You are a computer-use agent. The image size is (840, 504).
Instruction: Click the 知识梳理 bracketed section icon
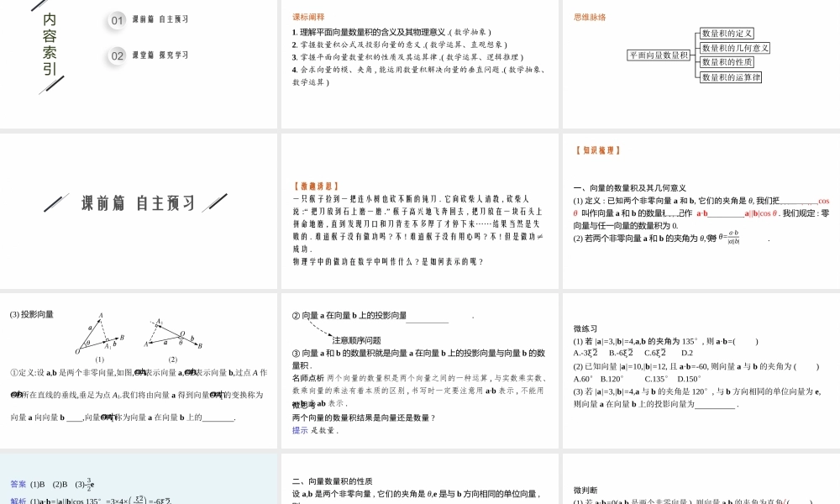pos(598,150)
